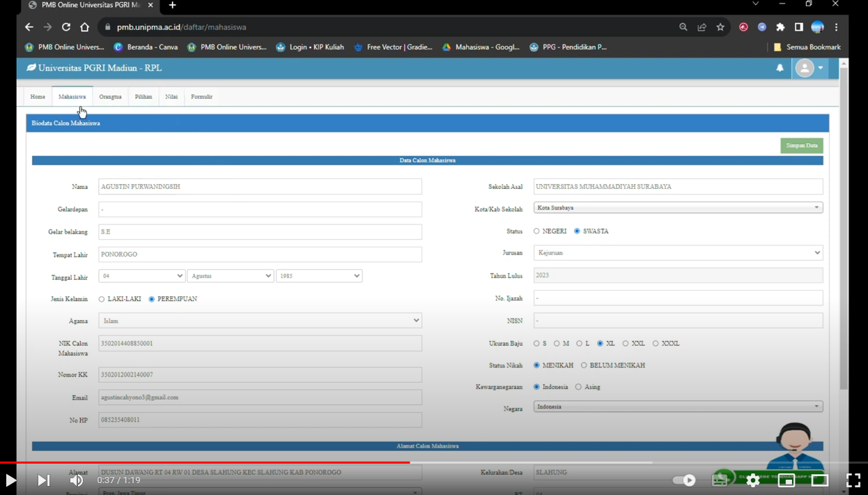Click the zoom magnifier icon in address bar

[683, 27]
